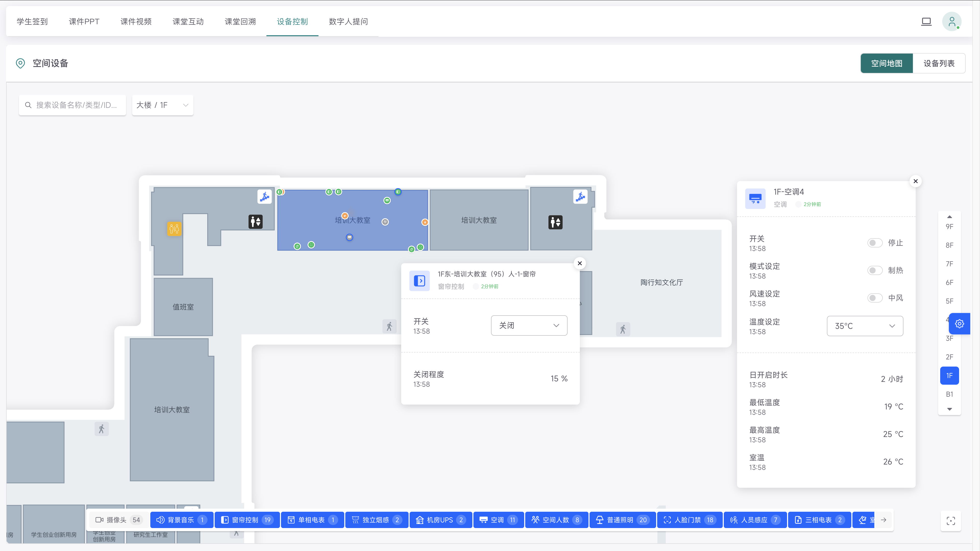This screenshot has height=551, width=980.
Task: Open the settings gear on the right edge
Action: click(960, 324)
